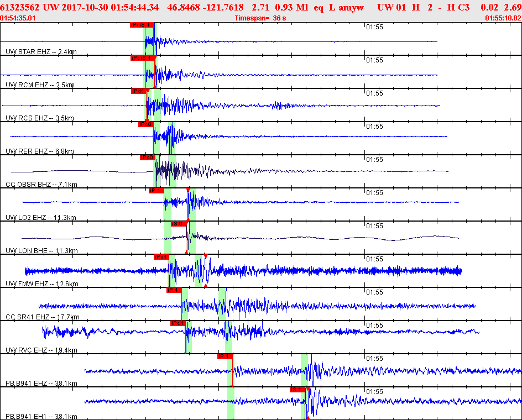Click the Timespan 36 s header text

[x=260, y=18]
